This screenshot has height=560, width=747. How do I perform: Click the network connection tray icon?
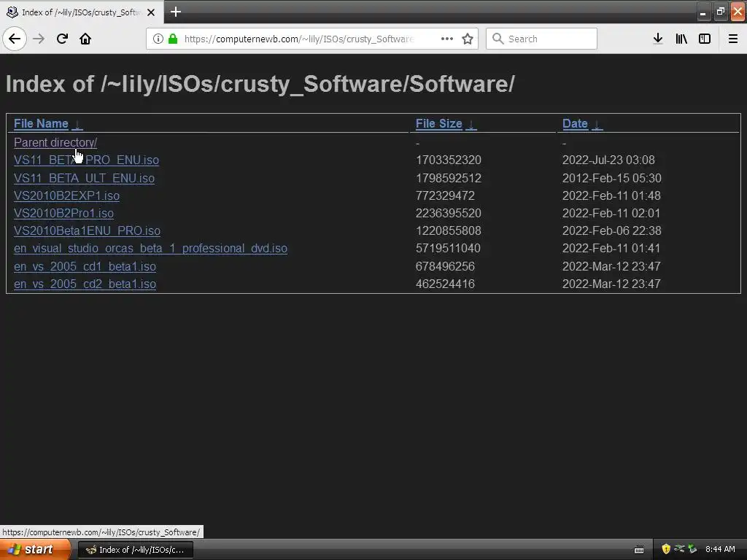679,550
